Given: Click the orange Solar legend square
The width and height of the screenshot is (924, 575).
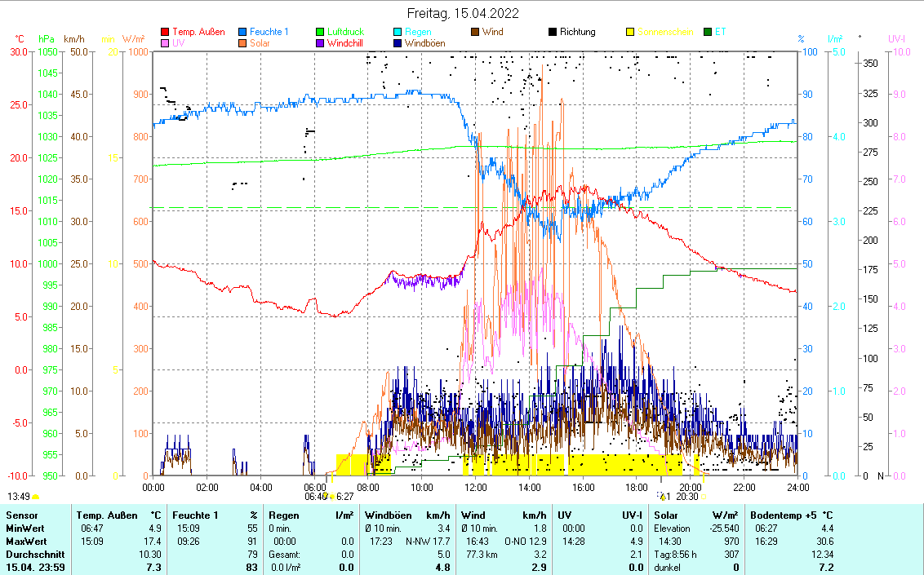Looking at the screenshot, I should [x=243, y=43].
